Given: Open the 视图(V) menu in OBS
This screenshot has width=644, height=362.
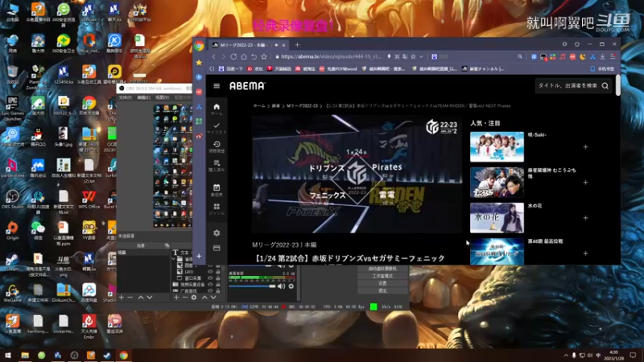Looking at the screenshot, I should tap(162, 97).
